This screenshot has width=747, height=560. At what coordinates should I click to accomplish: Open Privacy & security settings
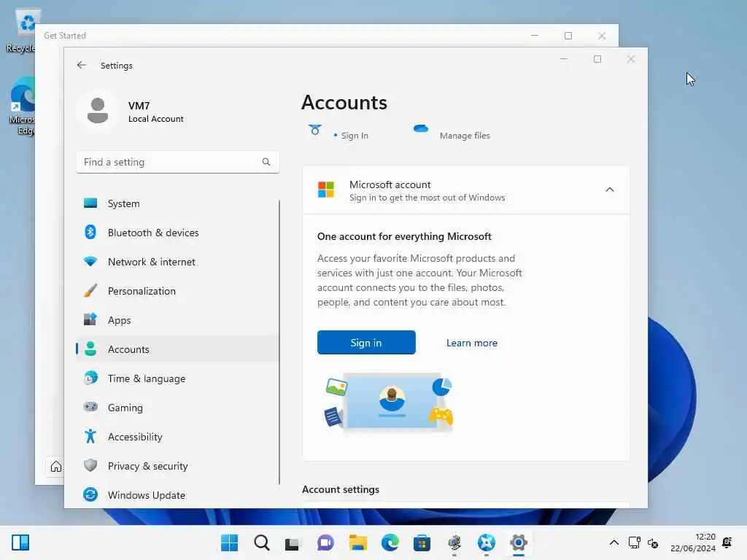pyautogui.click(x=177, y=466)
